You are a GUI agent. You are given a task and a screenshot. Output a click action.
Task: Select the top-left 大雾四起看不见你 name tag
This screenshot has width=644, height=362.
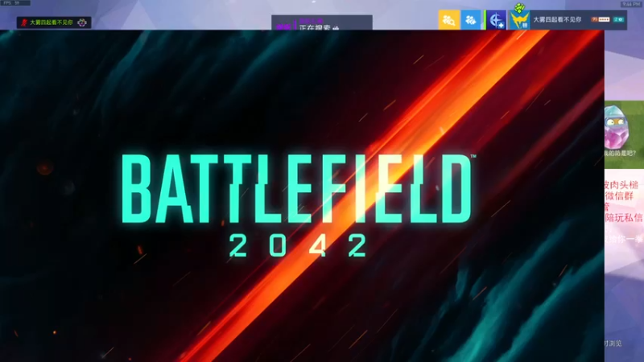click(x=54, y=23)
